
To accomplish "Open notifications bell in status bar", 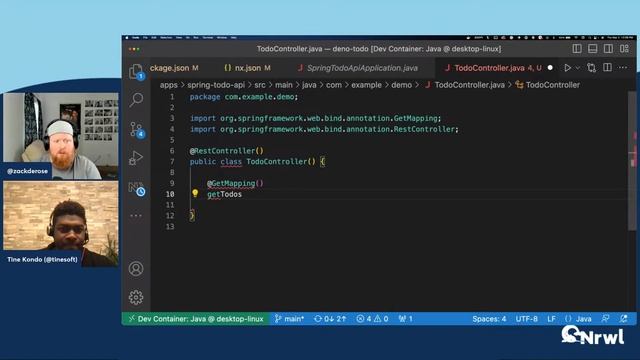I will point(623,319).
